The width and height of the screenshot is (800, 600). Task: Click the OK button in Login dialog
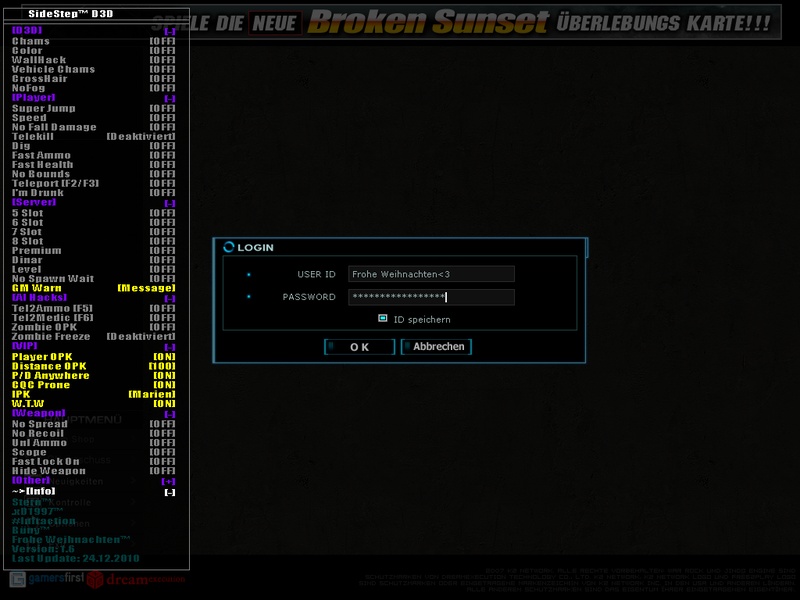tap(359, 347)
